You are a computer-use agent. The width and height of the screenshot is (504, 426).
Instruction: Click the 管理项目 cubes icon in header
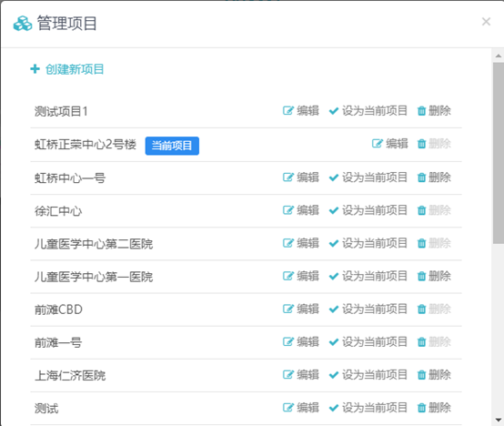[x=23, y=24]
